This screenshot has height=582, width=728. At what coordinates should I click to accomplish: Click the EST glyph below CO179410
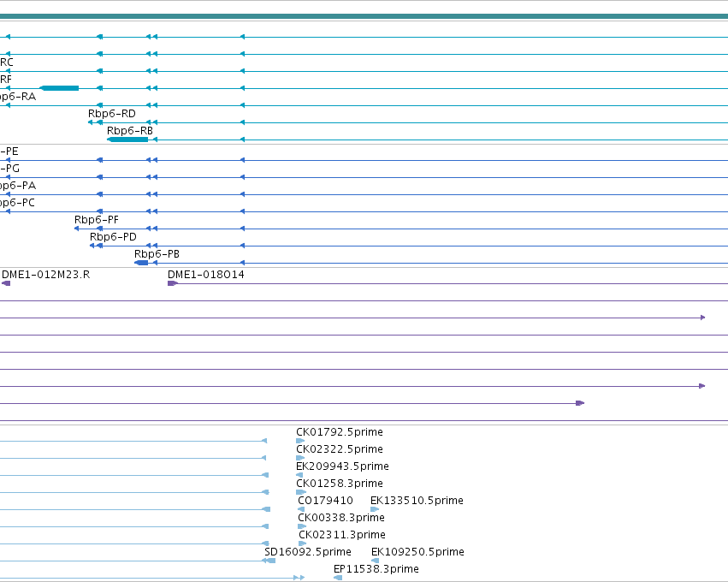[x=301, y=509]
